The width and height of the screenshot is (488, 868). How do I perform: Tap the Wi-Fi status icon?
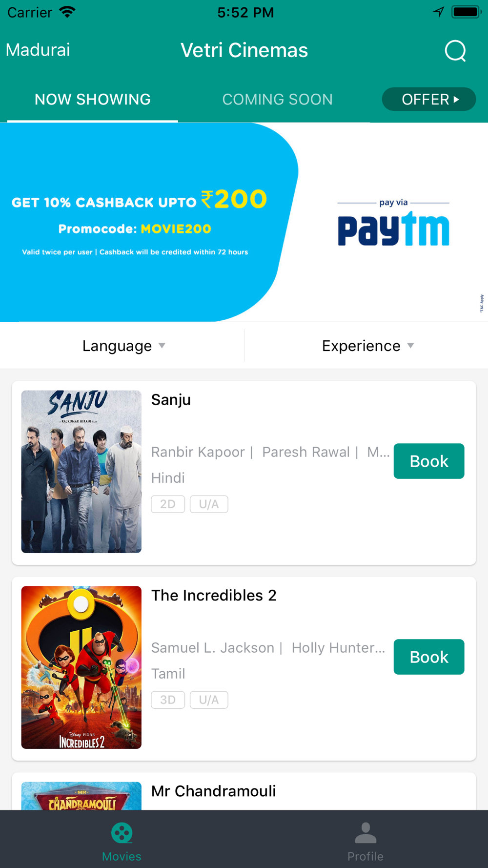(x=67, y=12)
